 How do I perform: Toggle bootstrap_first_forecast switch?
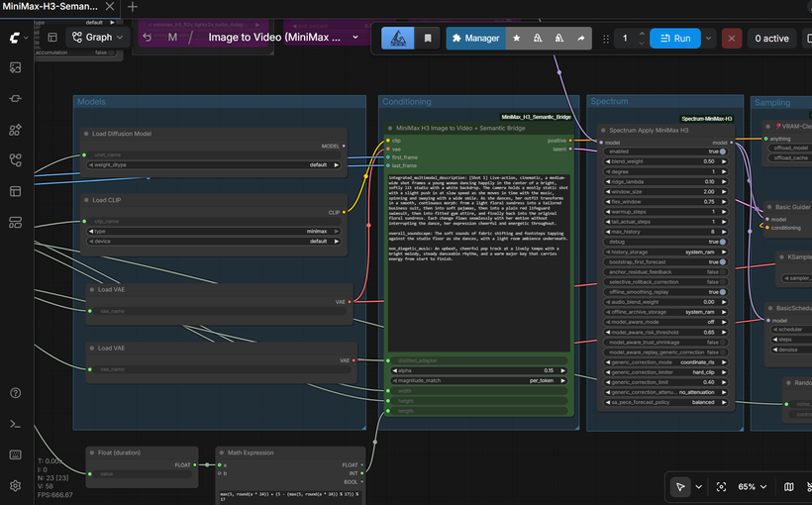pyautogui.click(x=722, y=262)
